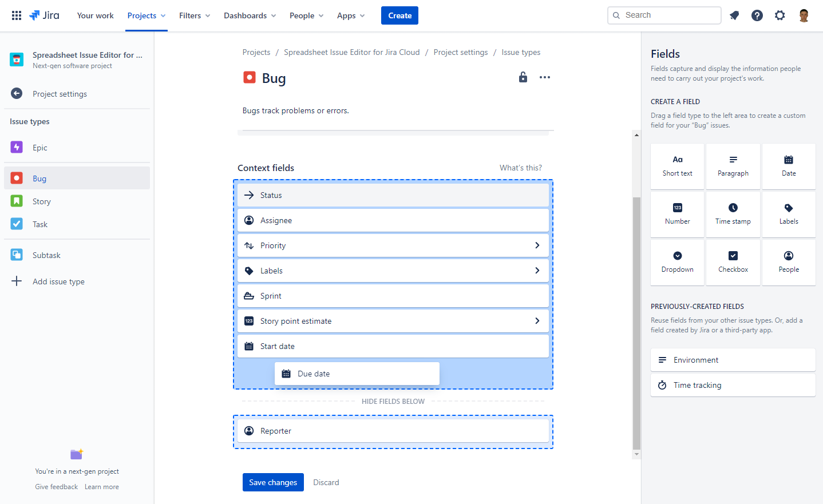Select the Paragraph field type

733,166
